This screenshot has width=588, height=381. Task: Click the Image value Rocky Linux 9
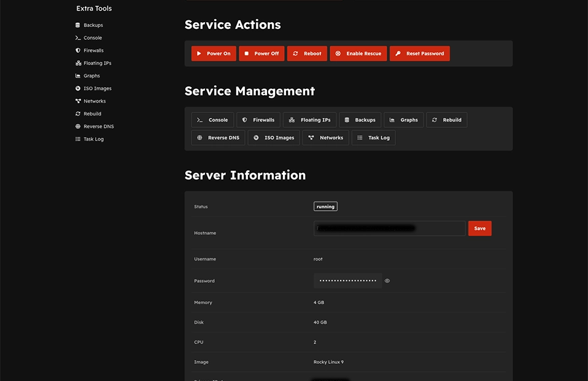click(x=328, y=362)
